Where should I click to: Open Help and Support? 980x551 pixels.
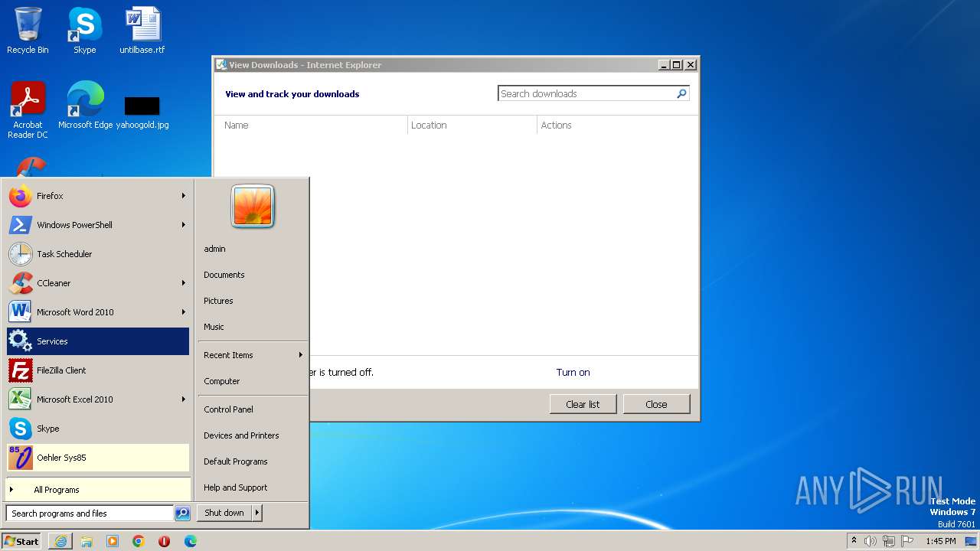[x=236, y=487]
